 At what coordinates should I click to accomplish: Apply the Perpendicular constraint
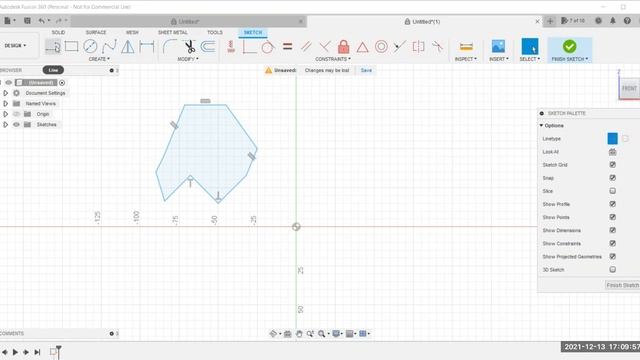pos(325,47)
